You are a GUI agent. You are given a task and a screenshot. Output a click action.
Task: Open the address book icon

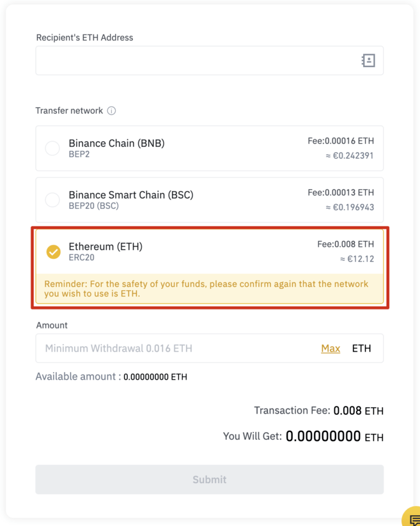[x=368, y=61]
